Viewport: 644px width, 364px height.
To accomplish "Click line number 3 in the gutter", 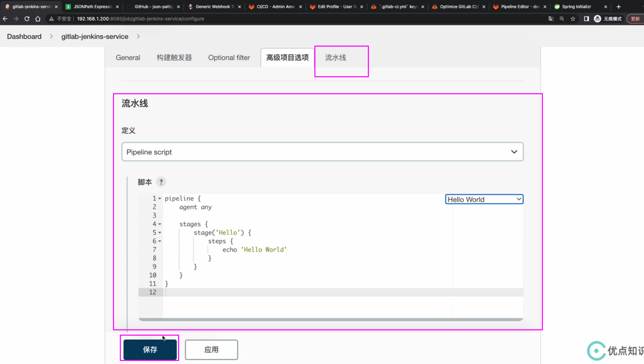I will (x=154, y=216).
